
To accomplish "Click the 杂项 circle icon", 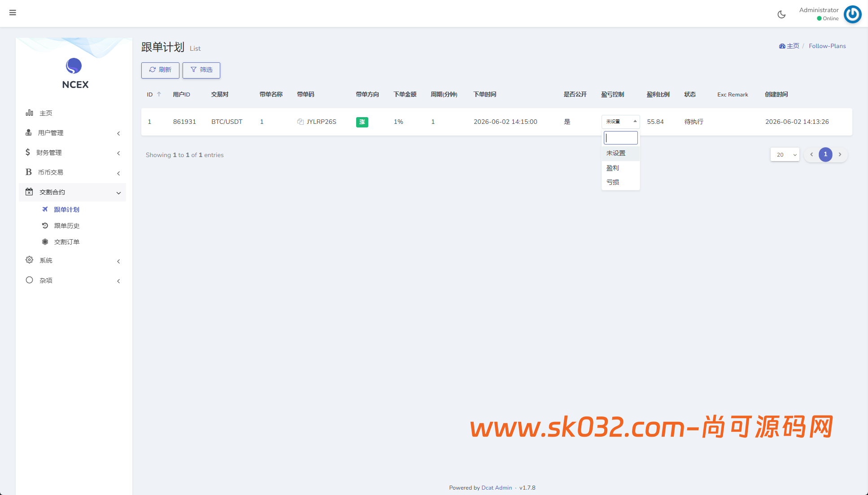I will coord(29,280).
